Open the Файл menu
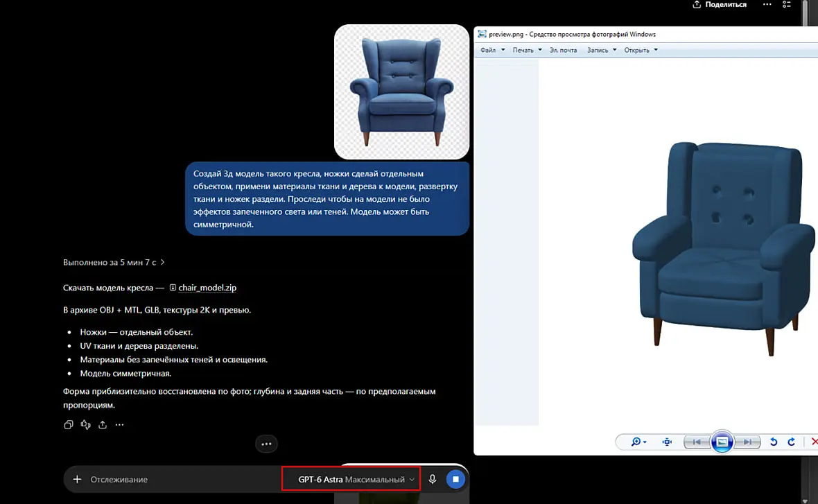Image resolution: width=818 pixels, height=504 pixels. [492, 50]
